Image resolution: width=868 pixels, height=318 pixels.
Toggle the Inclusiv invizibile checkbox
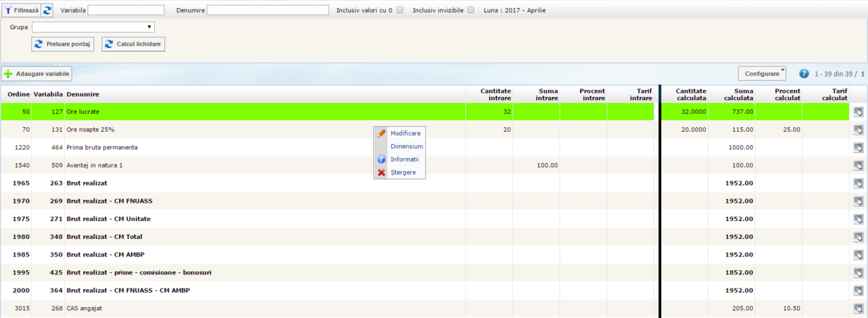[471, 11]
